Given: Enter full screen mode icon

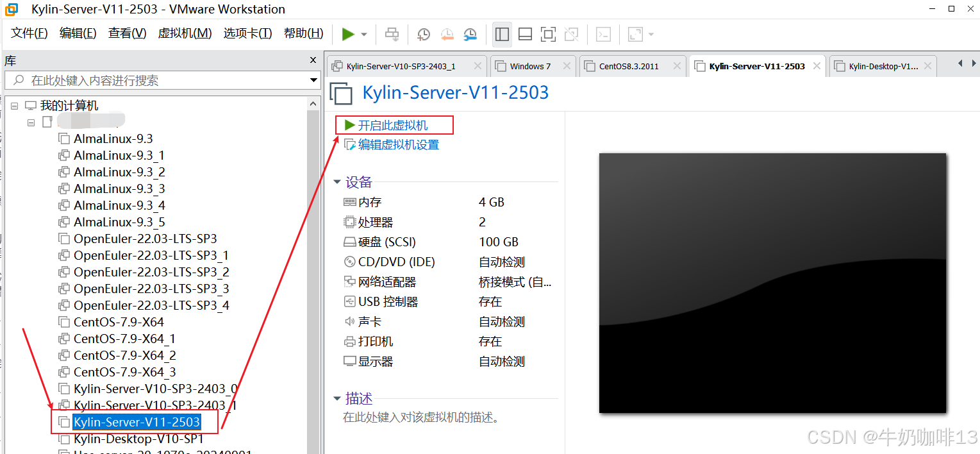Looking at the screenshot, I should (x=548, y=34).
